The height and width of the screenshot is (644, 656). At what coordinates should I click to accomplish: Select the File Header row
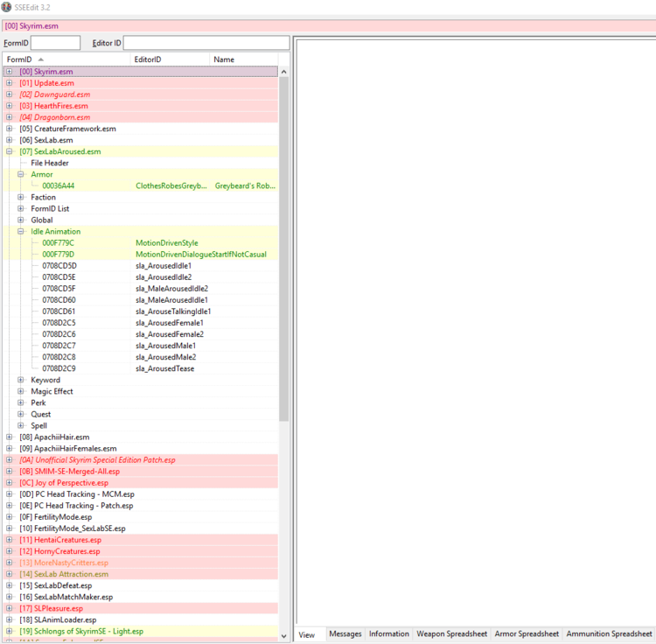[141, 163]
